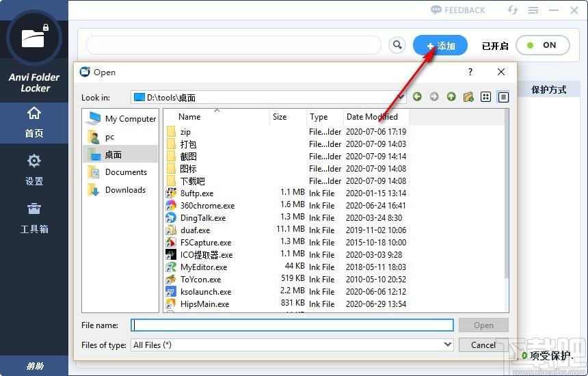Sort by the Size column header

click(288, 117)
